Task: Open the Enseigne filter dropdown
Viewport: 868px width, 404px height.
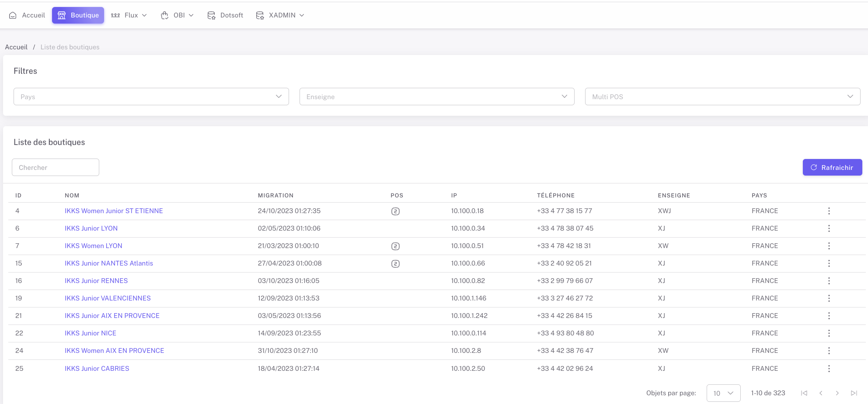Action: (436, 97)
